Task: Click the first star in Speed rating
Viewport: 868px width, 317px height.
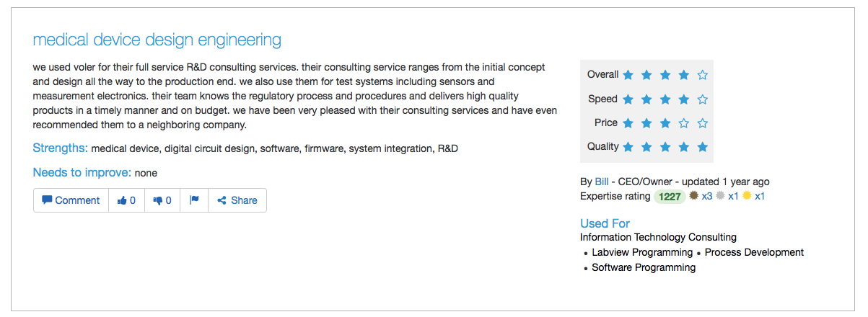Action: 628,99
